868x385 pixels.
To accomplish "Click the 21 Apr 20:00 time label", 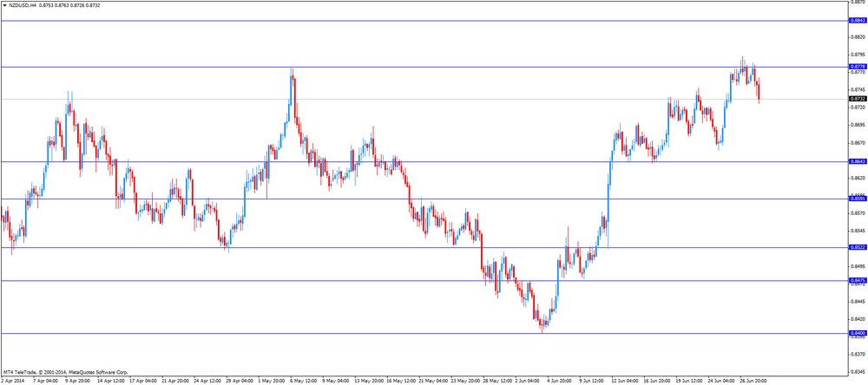I will (x=174, y=381).
